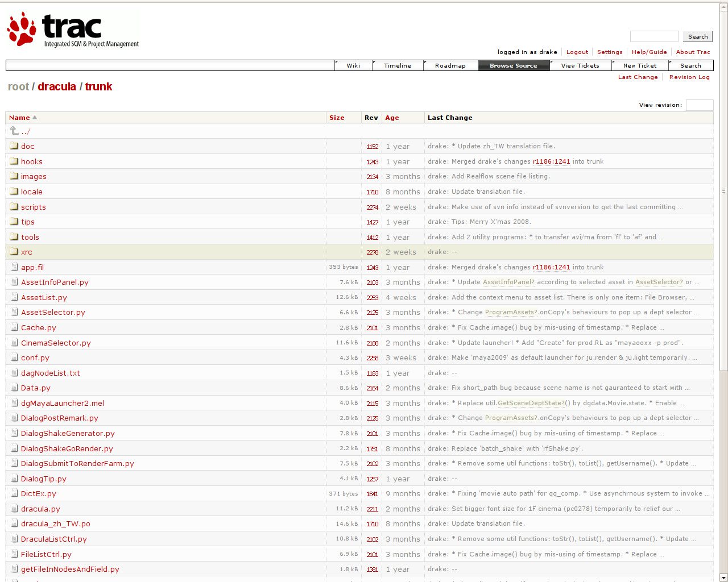Viewport: 728px width, 582px height.
Task: Click the app.fil file icon
Action: pyautogui.click(x=15, y=267)
